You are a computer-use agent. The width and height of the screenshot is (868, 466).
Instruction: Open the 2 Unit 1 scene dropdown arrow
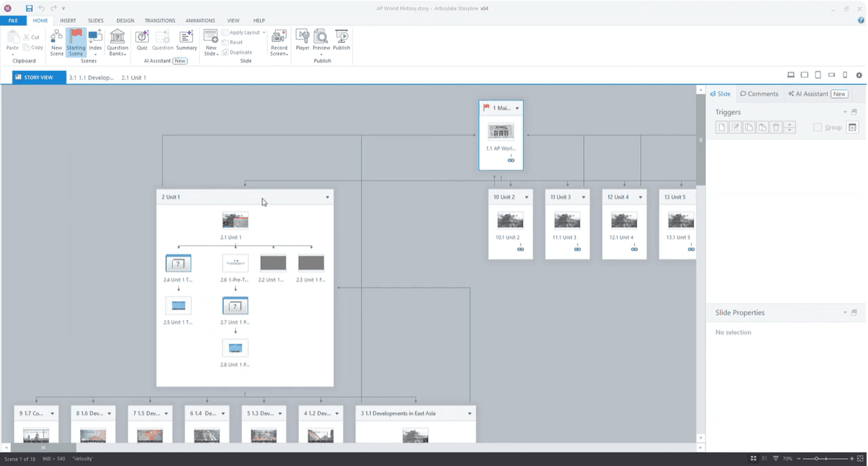(327, 197)
